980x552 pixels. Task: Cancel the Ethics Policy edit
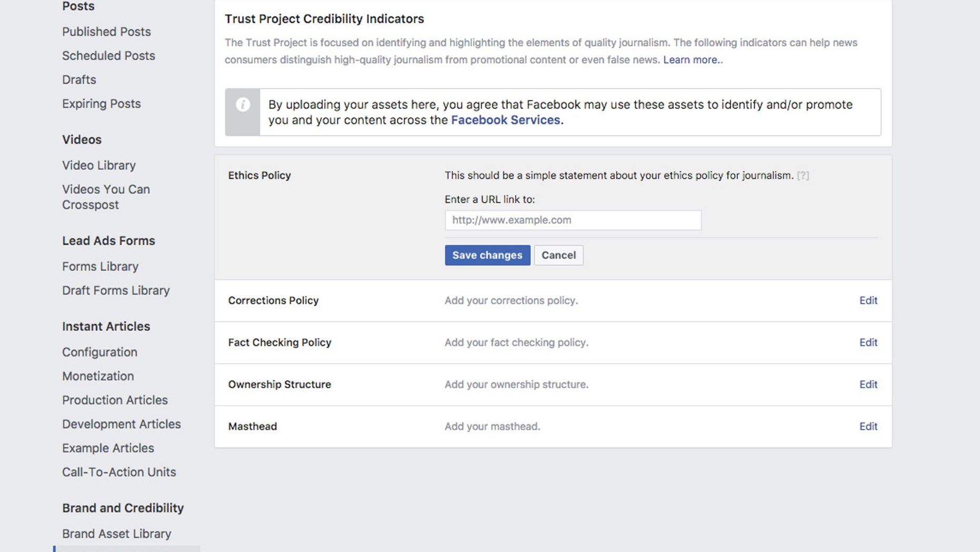[558, 255]
